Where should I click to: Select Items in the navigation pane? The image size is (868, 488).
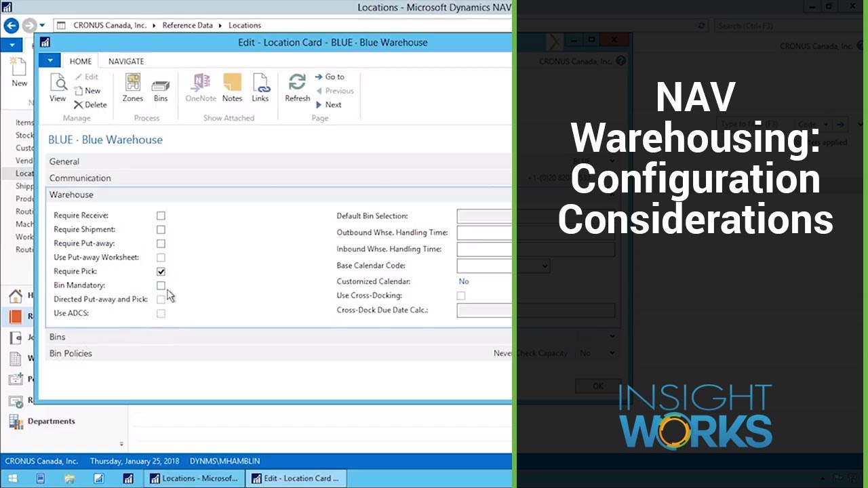coord(24,123)
